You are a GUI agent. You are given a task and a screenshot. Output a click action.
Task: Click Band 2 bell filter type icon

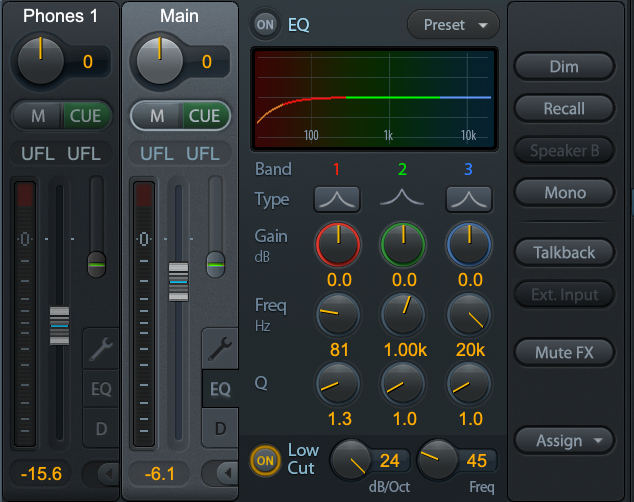(x=402, y=199)
